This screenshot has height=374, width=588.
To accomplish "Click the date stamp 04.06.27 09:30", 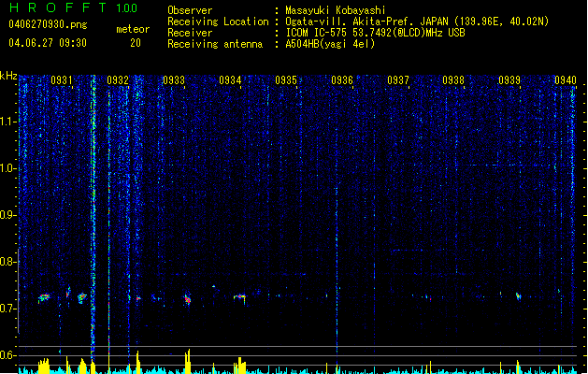I will click(x=48, y=43).
